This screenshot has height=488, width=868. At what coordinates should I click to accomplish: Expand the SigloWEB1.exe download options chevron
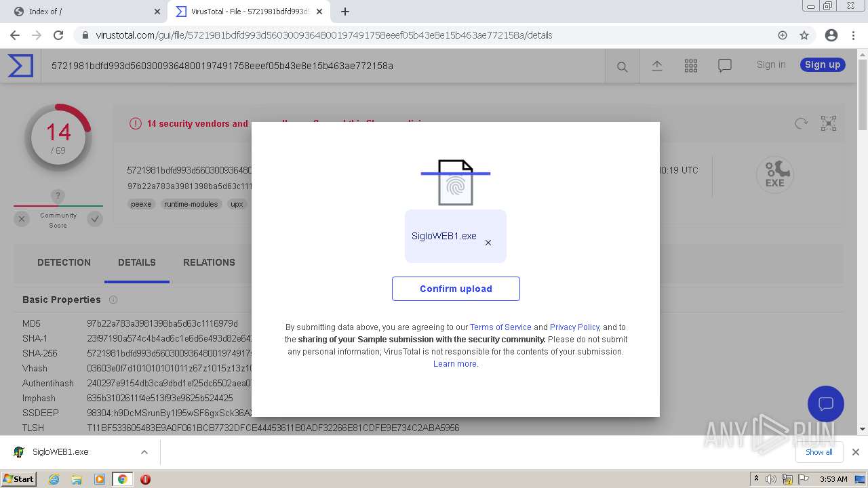(144, 452)
